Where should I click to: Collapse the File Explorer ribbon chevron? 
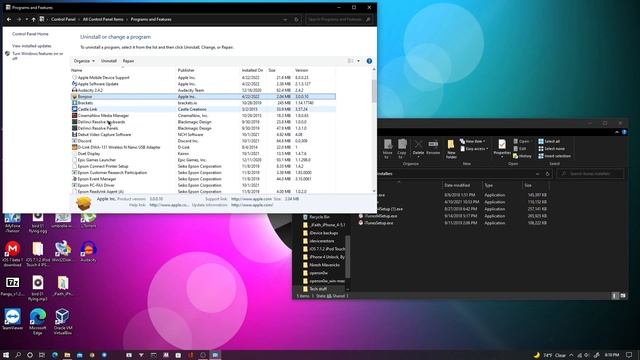tap(617, 132)
